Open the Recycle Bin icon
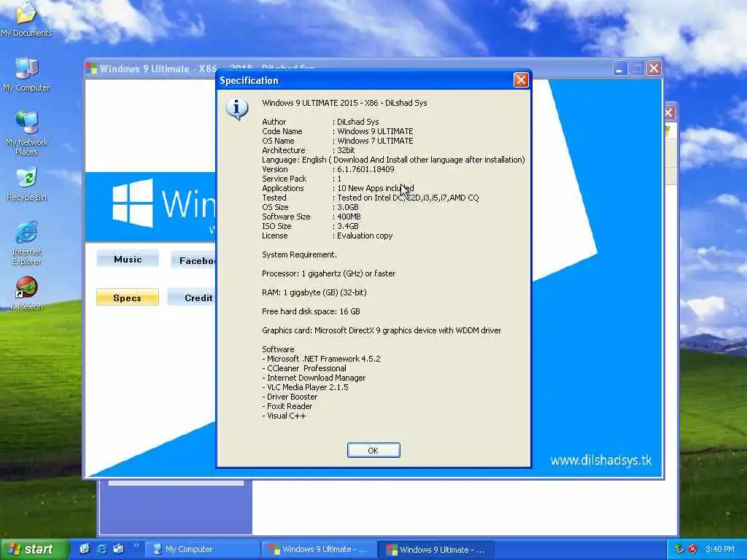Screen dimensions: 747x560 click(26, 184)
